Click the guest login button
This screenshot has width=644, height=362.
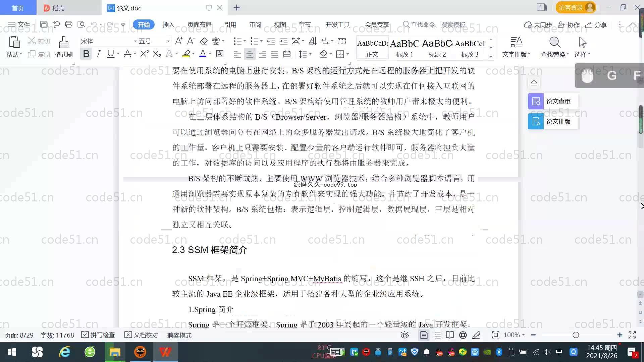(x=576, y=7)
